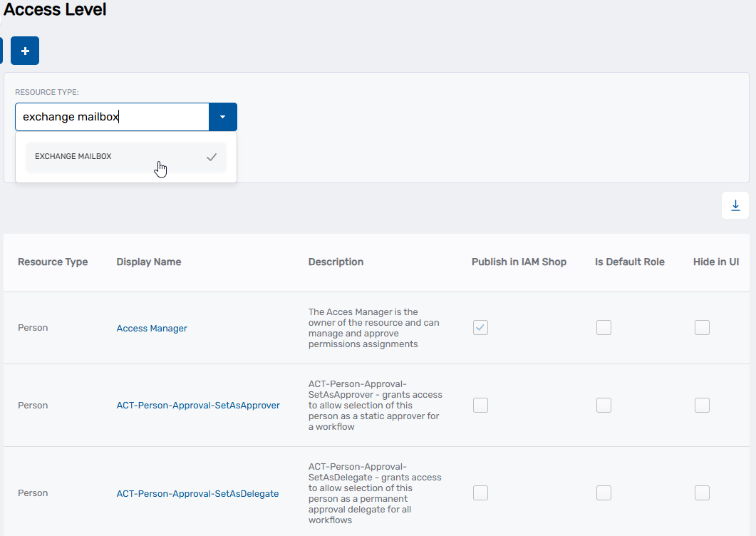Click the Description column header

(336, 262)
